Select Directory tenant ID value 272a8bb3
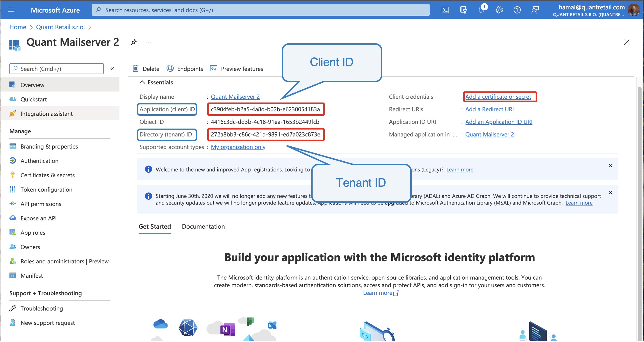Screen dimensions: 644x342 point(266,134)
